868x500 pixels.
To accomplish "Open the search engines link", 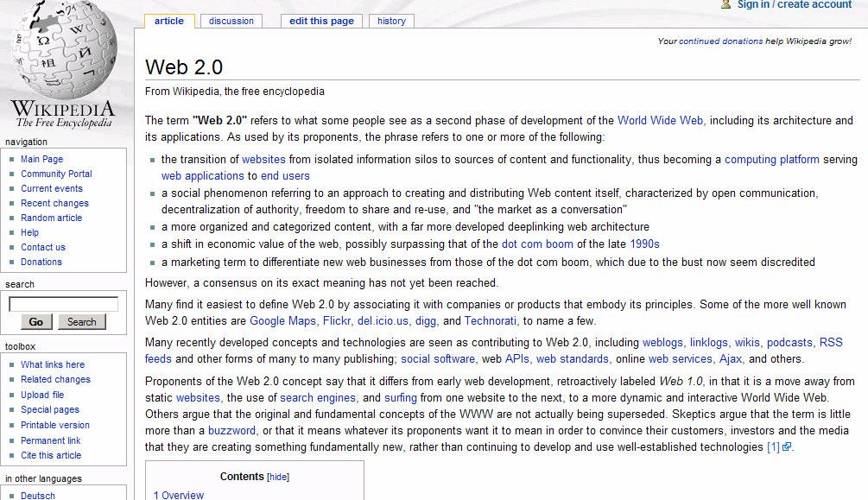I will [318, 398].
